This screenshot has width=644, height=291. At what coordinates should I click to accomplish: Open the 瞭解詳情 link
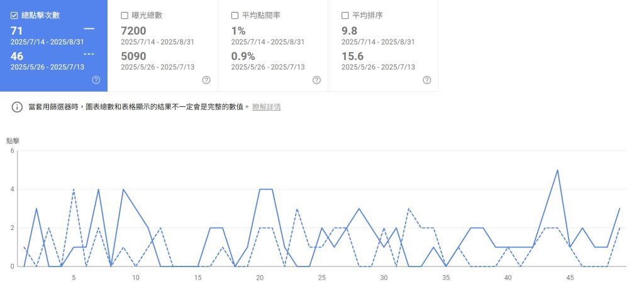pos(266,107)
